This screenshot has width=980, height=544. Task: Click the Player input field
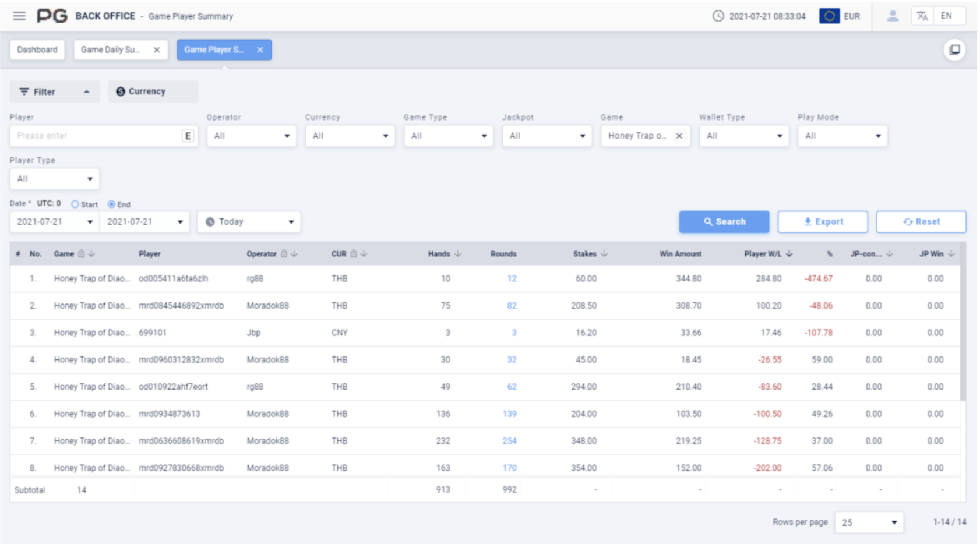(96, 136)
